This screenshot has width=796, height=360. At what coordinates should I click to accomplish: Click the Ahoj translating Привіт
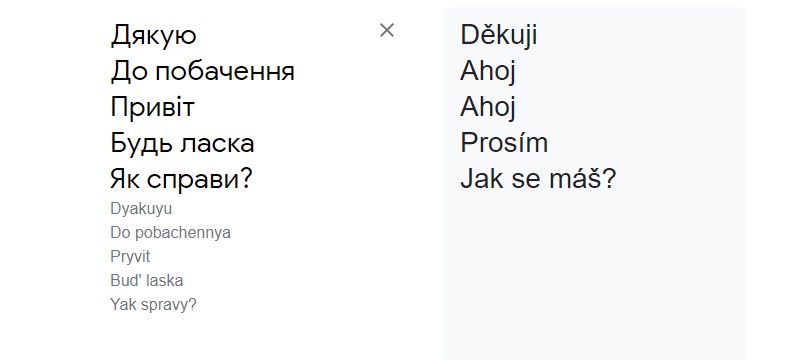(488, 107)
